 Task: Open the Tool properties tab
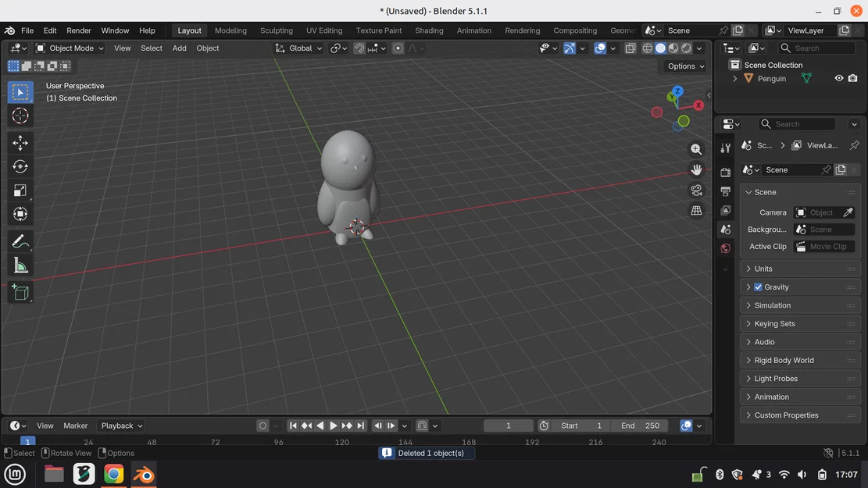point(725,148)
